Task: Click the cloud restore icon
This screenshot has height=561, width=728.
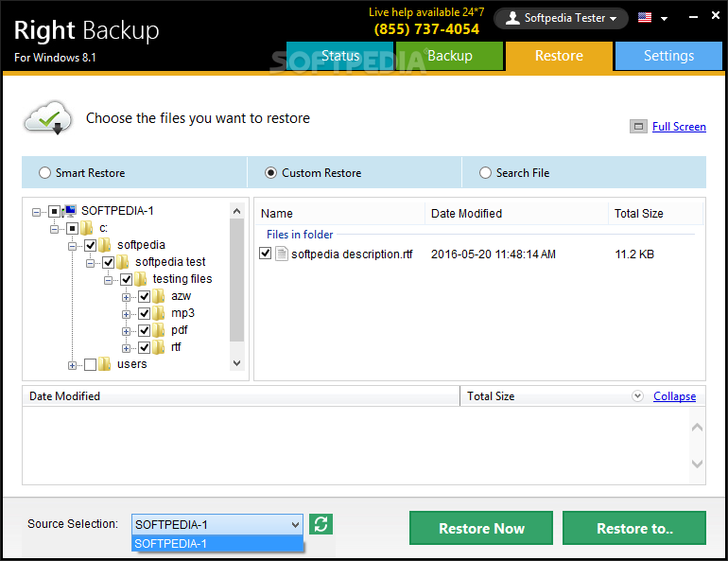Action: [48, 118]
